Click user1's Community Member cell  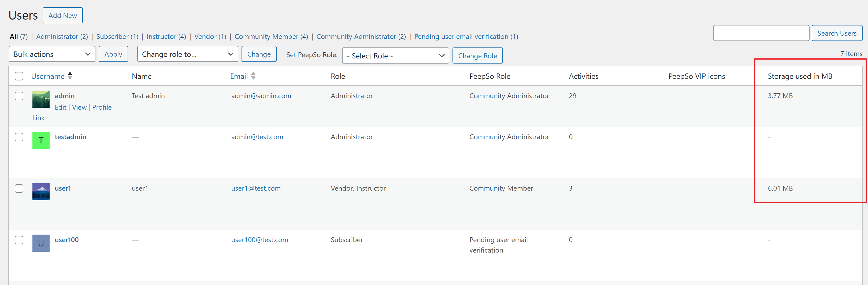click(x=501, y=188)
